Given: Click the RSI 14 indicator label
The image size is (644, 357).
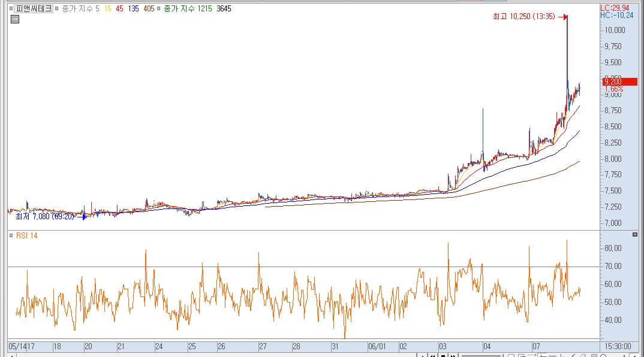Looking at the screenshot, I should [27, 235].
